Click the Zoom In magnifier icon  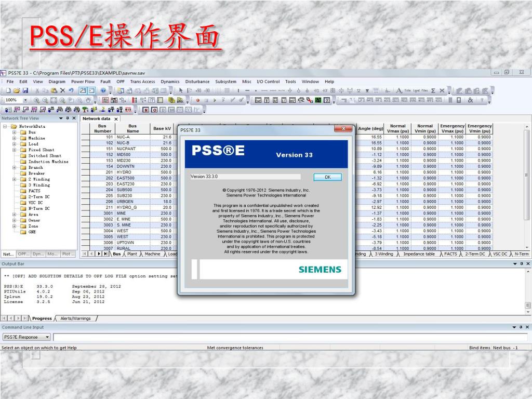36,100
